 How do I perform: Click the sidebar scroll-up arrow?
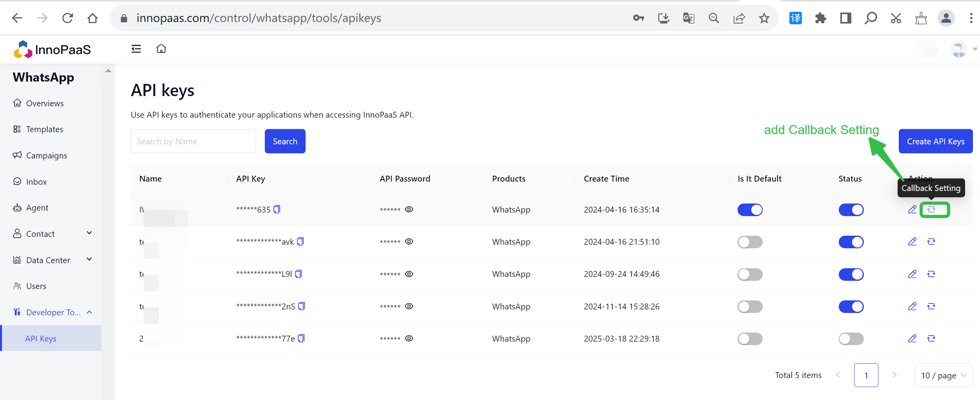[108, 71]
